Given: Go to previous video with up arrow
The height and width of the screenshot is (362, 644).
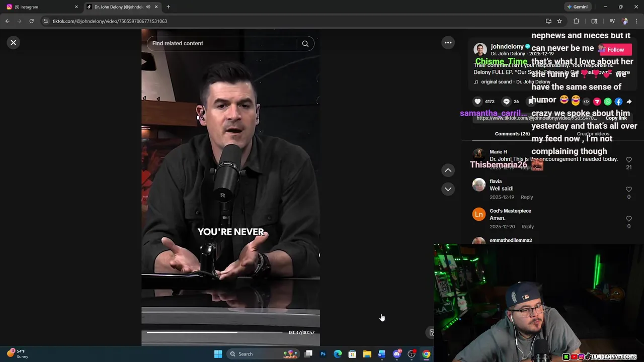Looking at the screenshot, I should pyautogui.click(x=448, y=170).
